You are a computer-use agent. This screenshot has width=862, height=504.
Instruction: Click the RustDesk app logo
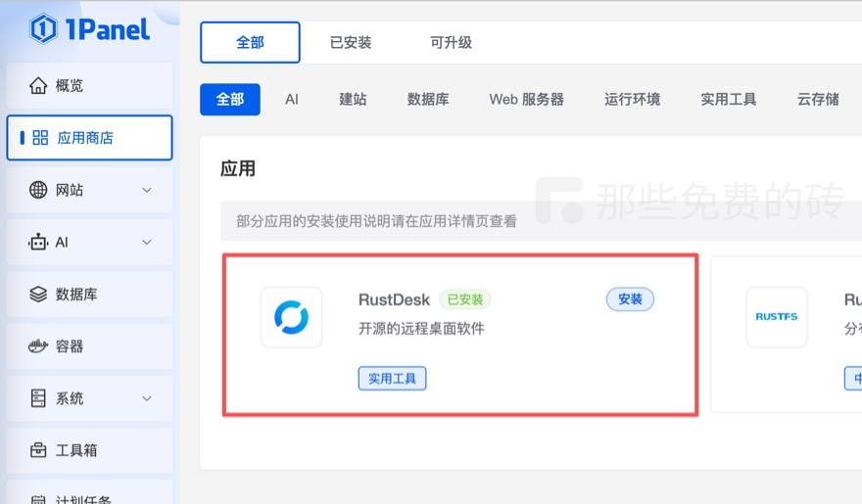click(291, 317)
